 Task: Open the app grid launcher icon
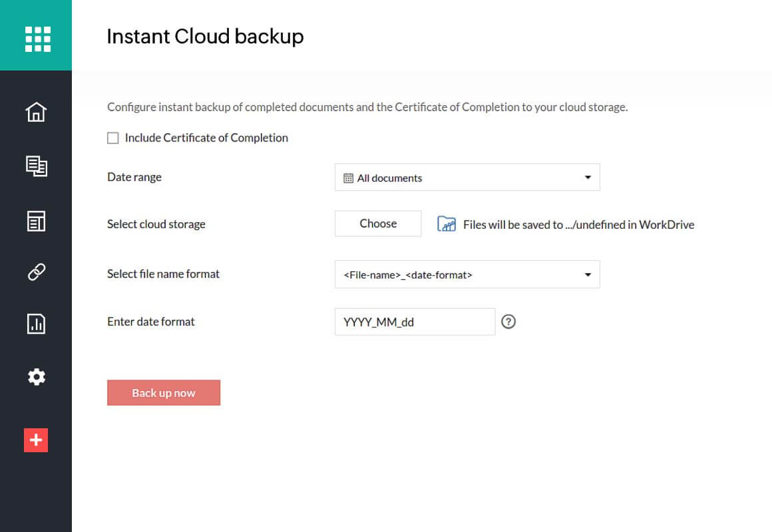37,38
